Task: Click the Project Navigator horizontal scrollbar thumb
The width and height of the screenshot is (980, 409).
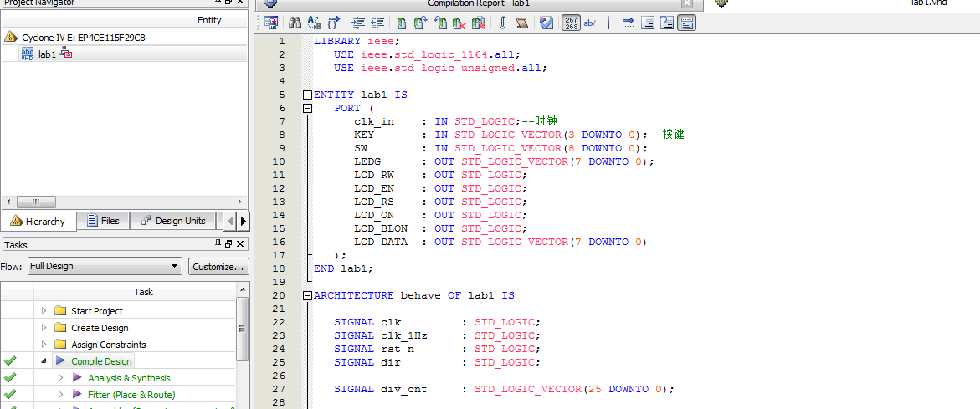Action: (37, 202)
